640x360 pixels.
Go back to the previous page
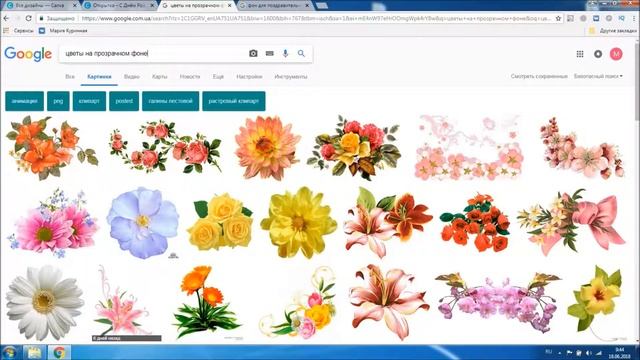click(6, 18)
